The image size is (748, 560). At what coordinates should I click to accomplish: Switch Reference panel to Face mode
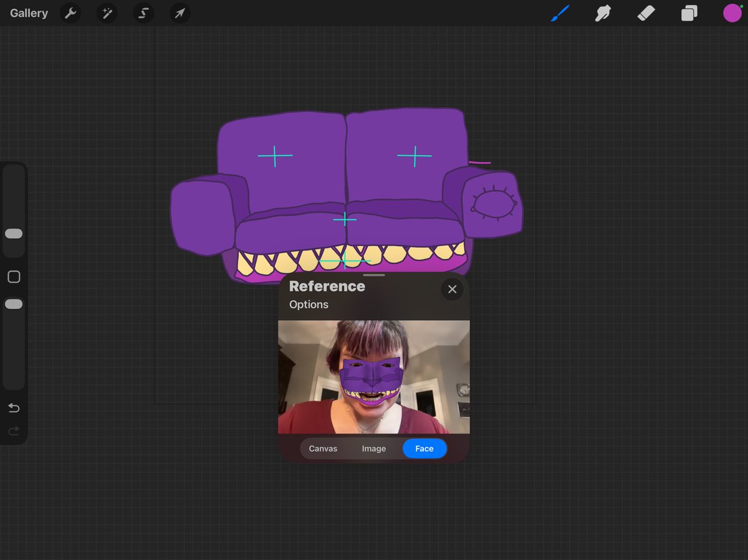(424, 448)
